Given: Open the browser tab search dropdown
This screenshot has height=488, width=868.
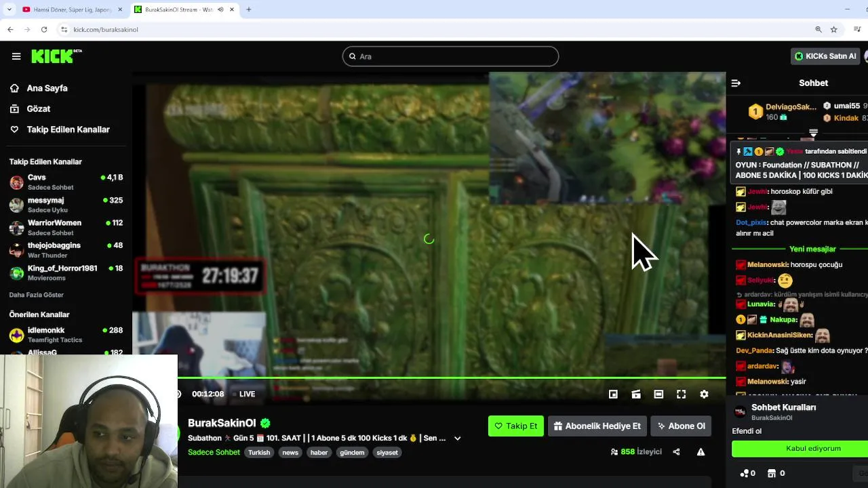Looking at the screenshot, I should (x=9, y=9).
